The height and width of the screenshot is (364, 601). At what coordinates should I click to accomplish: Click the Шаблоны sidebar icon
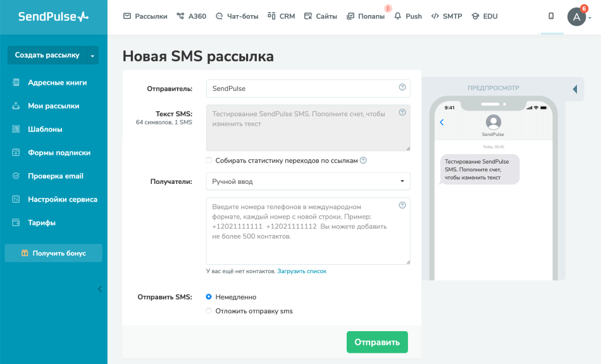(x=16, y=129)
